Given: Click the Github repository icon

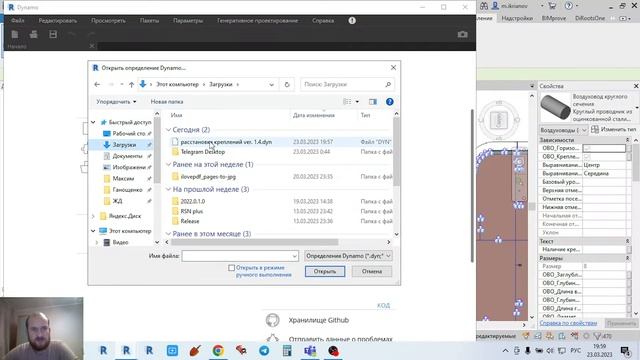Looking at the screenshot, I should [x=272, y=320].
